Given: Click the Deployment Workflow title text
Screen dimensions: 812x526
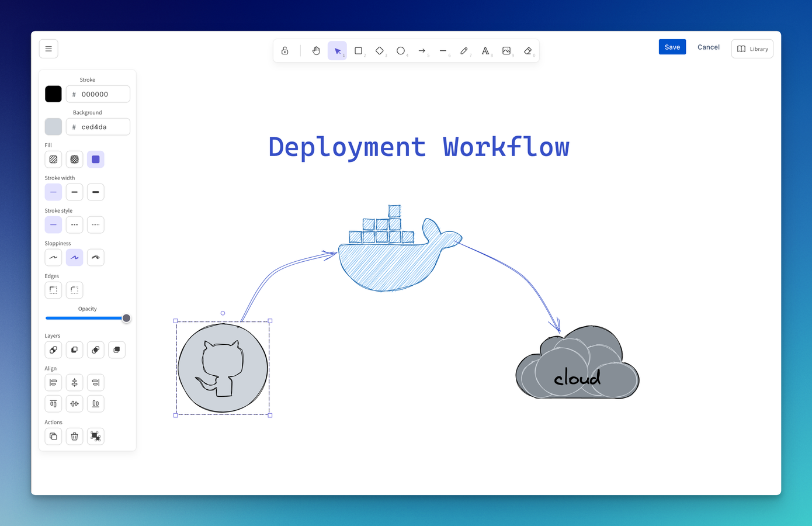Looking at the screenshot, I should click(419, 147).
